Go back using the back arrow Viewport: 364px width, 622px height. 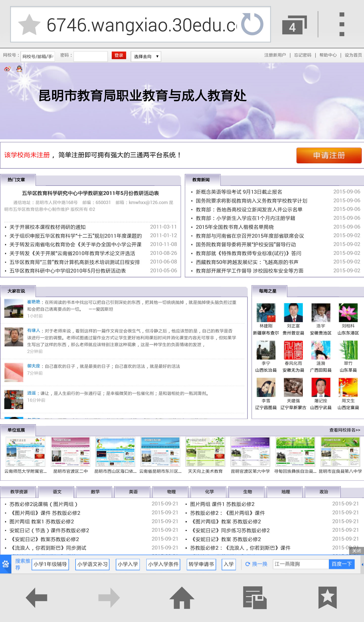pyautogui.click(x=37, y=597)
